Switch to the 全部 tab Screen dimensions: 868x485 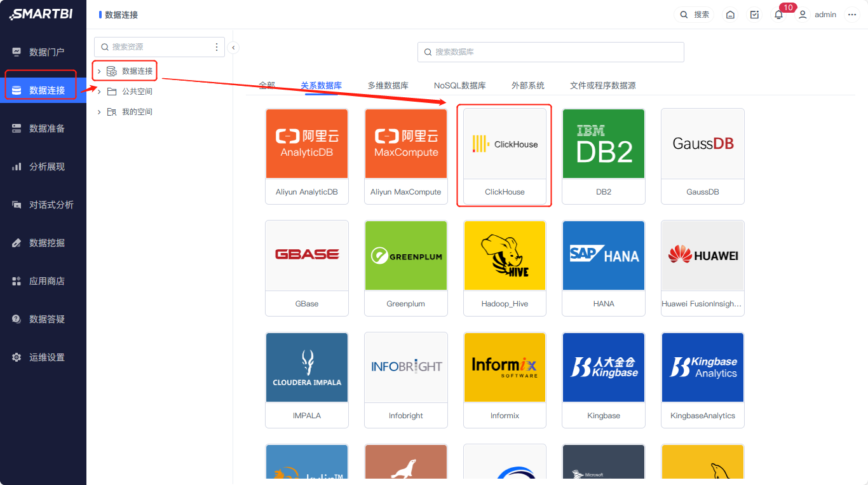pos(267,85)
